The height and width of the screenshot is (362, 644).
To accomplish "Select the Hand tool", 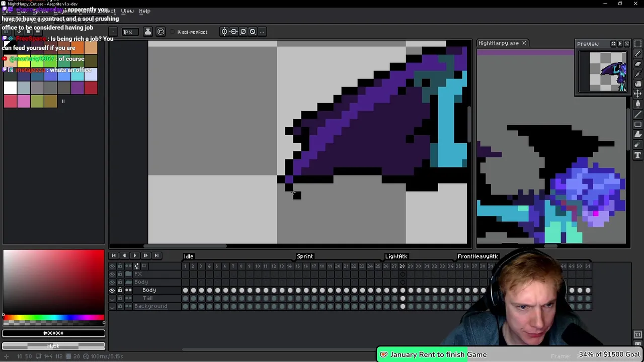I will click(638, 83).
